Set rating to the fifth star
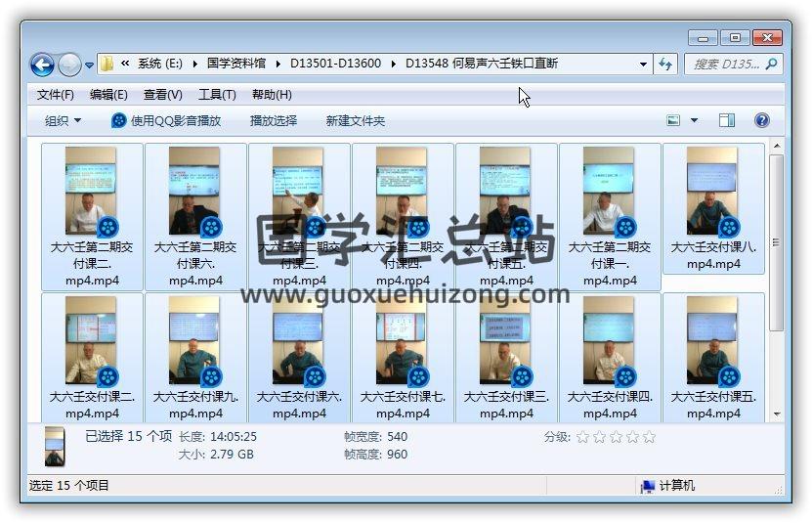The width and height of the screenshot is (812, 523). 649,437
